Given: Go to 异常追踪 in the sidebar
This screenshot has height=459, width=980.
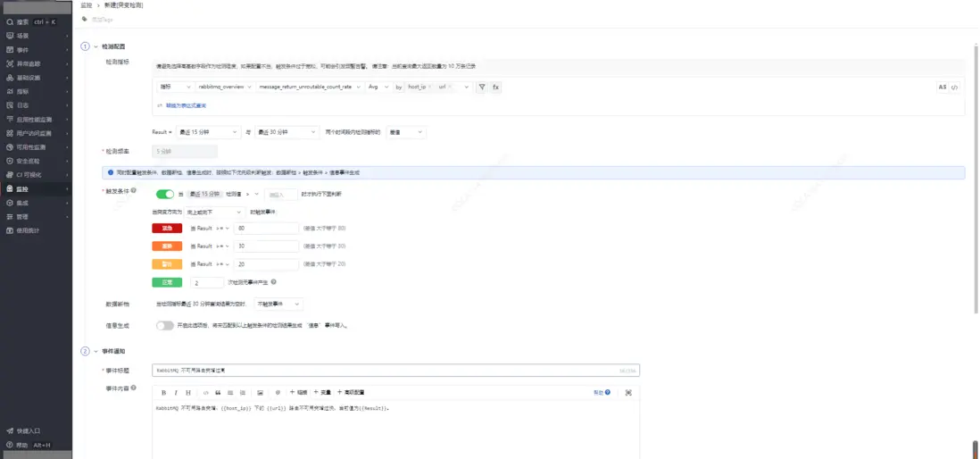Looking at the screenshot, I should pos(36,63).
